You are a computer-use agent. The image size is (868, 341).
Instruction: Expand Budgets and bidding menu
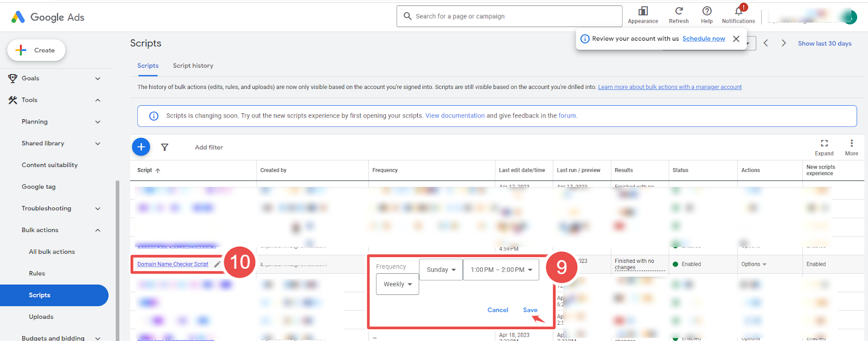(98, 338)
